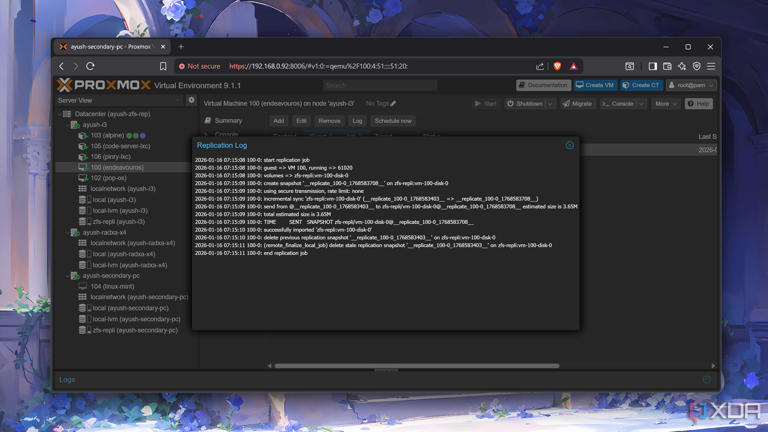
Task: Click Edit replication job
Action: click(x=301, y=121)
